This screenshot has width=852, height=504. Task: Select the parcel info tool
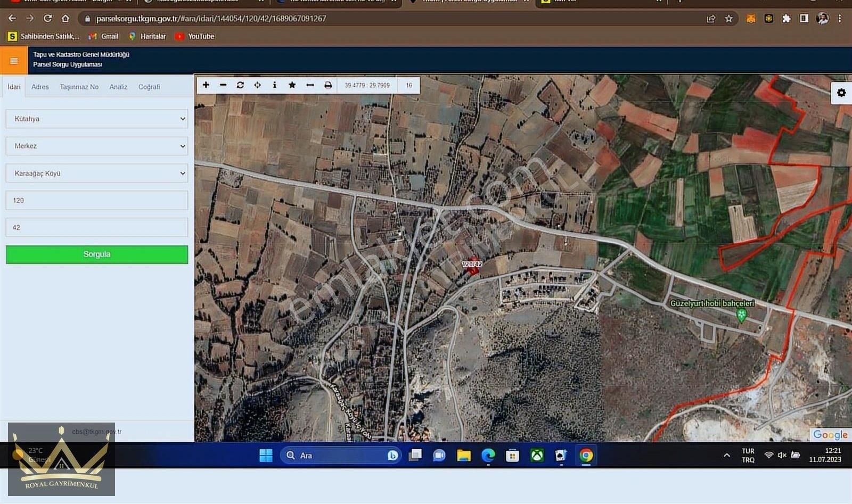tap(274, 85)
